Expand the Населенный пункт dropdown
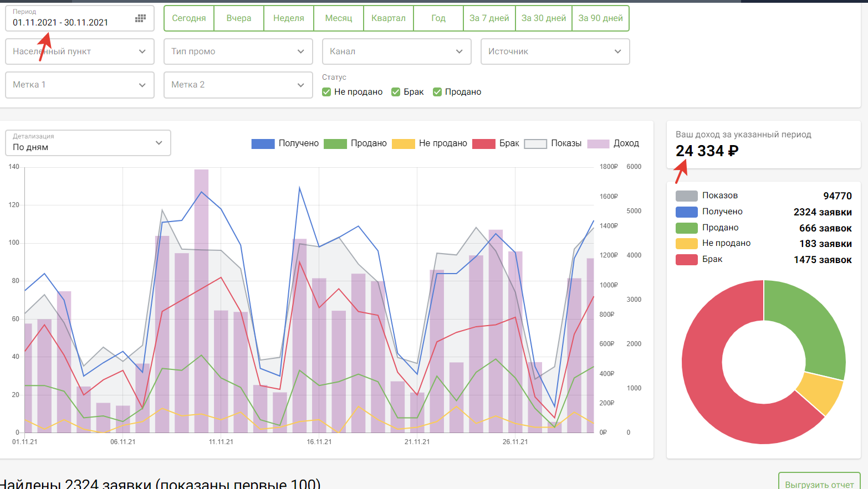 80,52
